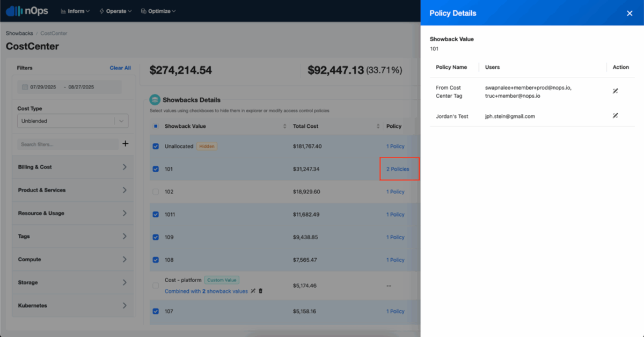The width and height of the screenshot is (644, 337).
Task: Close the Policy Details panel
Action: [630, 13]
